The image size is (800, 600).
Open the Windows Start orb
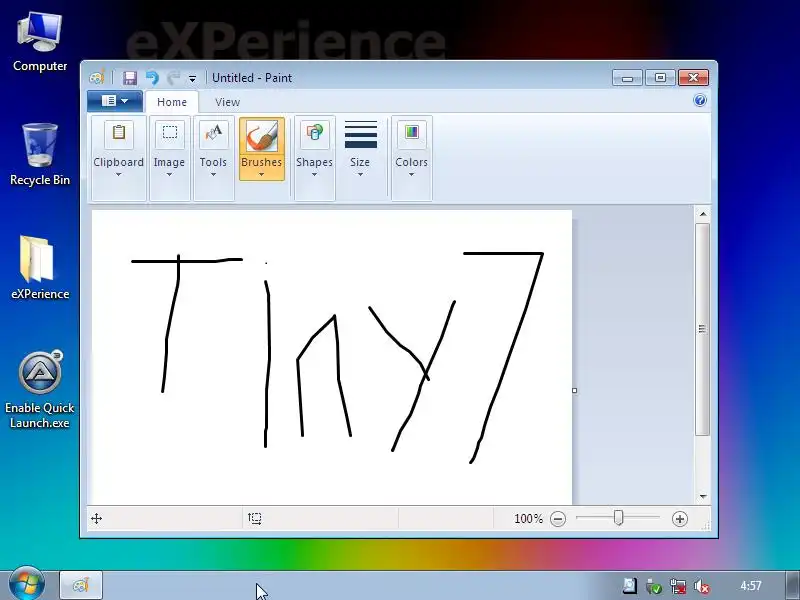27,583
